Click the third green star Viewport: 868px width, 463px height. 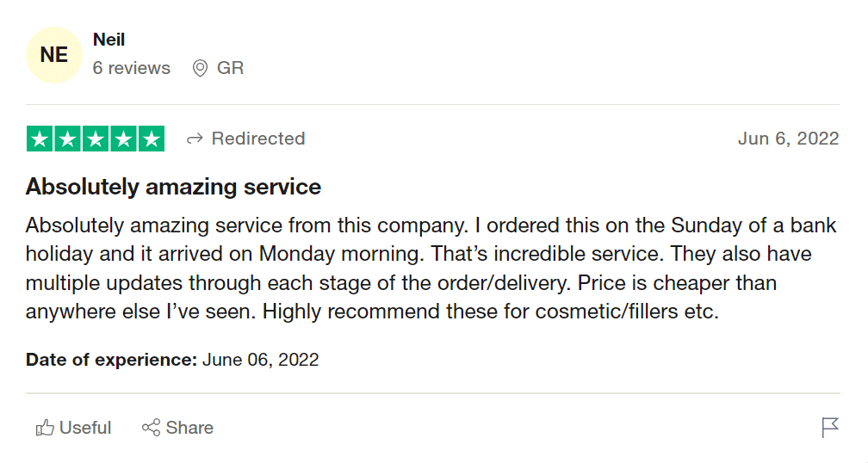coord(95,139)
